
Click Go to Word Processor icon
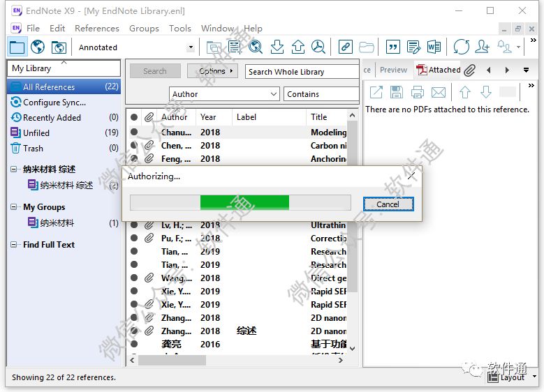pyautogui.click(x=434, y=47)
